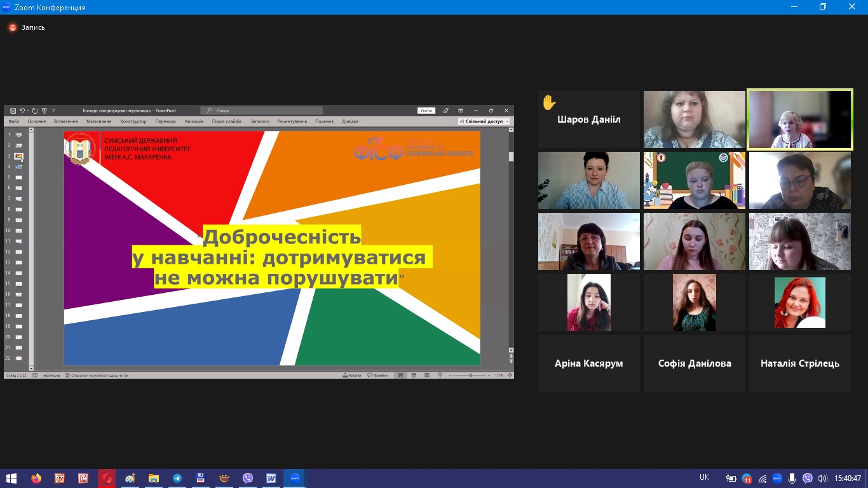Toggle the Нотатки notes pane

click(352, 376)
